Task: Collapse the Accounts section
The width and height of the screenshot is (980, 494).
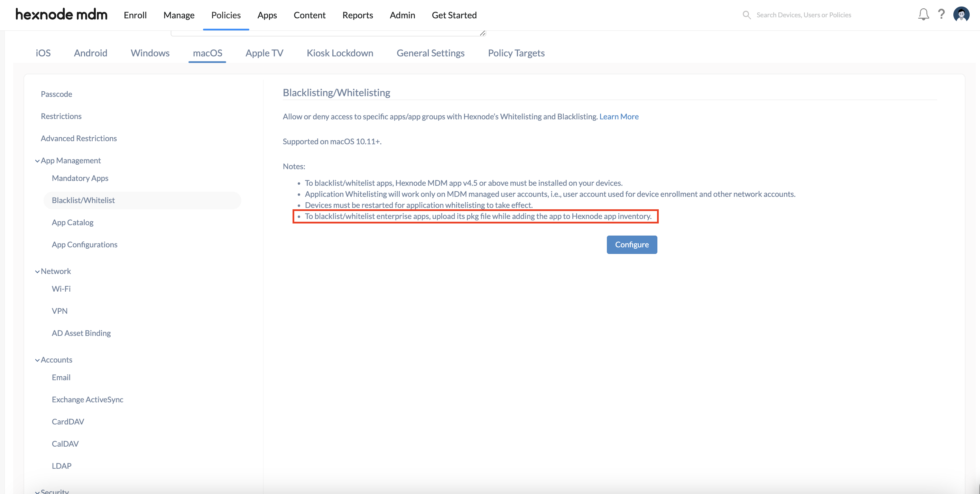Action: click(x=37, y=360)
